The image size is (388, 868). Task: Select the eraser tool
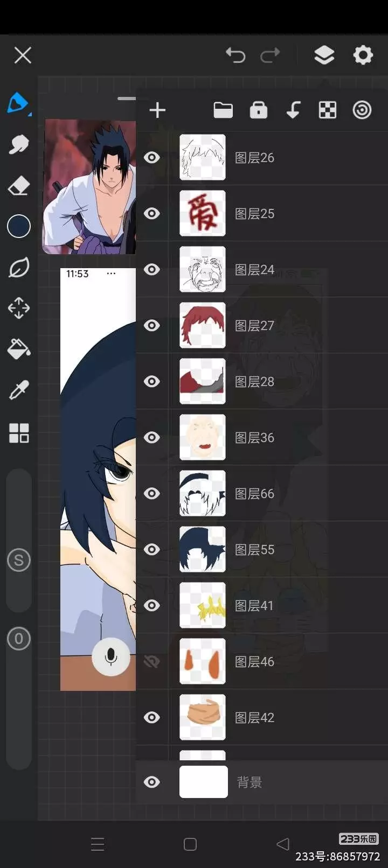point(19,186)
